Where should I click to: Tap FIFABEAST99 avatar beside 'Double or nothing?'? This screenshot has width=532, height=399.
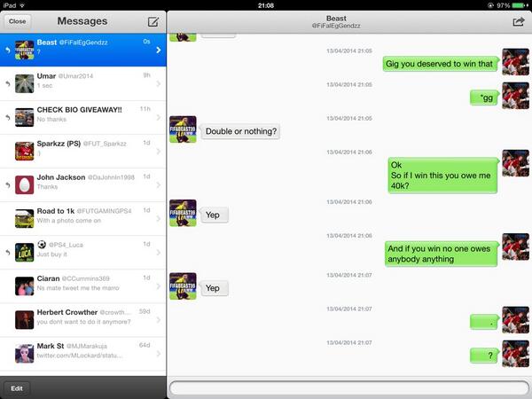(x=183, y=129)
